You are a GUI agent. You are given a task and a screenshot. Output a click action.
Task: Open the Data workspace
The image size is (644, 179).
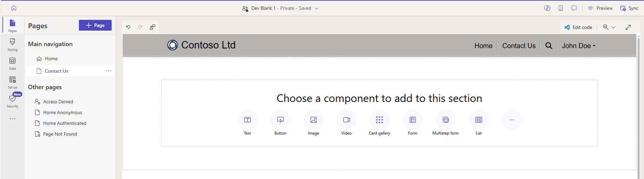pos(12,63)
